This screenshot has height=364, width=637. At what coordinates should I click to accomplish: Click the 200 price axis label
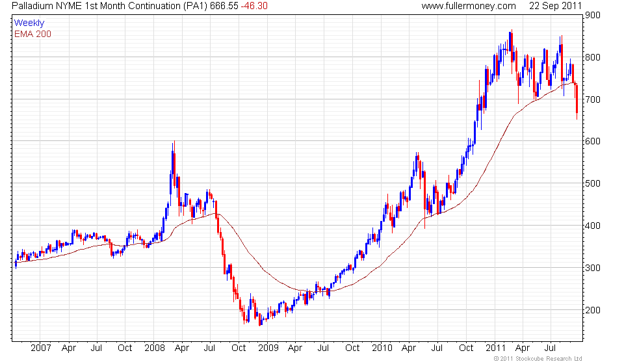593,311
